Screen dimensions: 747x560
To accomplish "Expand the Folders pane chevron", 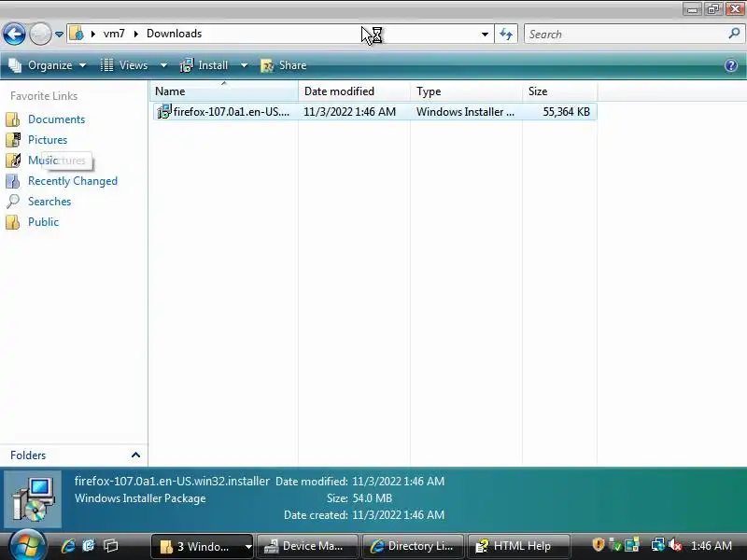I will pyautogui.click(x=135, y=455).
